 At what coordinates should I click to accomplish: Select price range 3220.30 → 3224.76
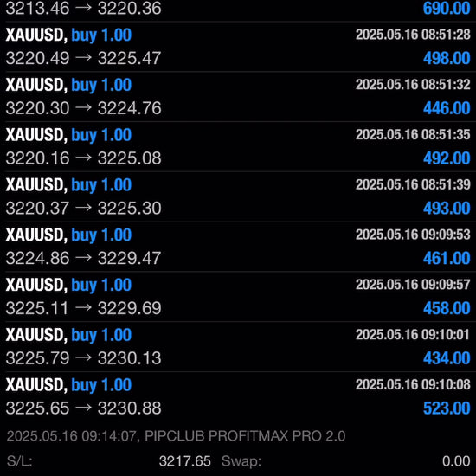(x=83, y=108)
